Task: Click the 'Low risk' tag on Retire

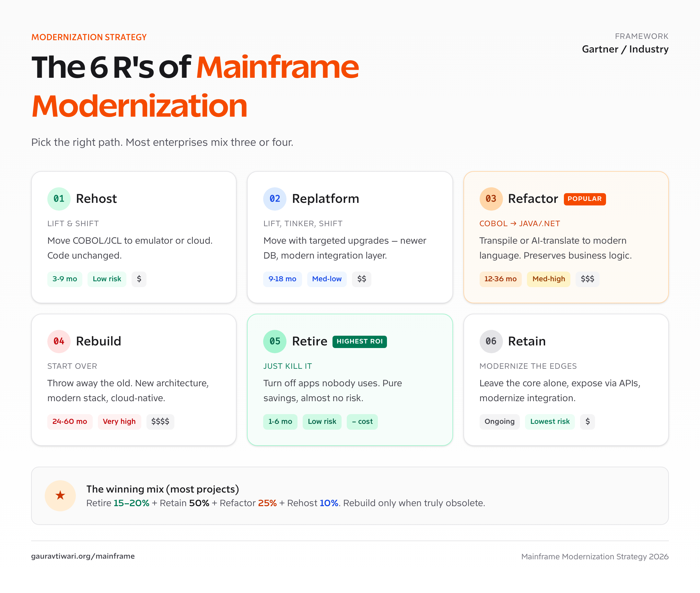Action: 322,422
